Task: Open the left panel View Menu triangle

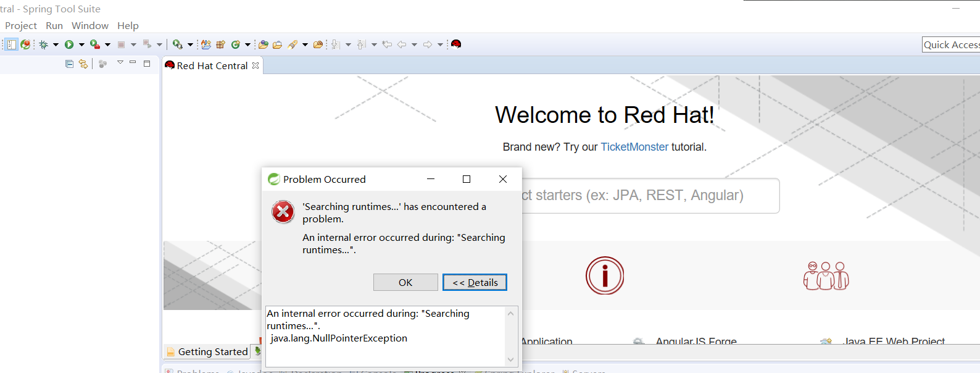Action: (x=120, y=62)
